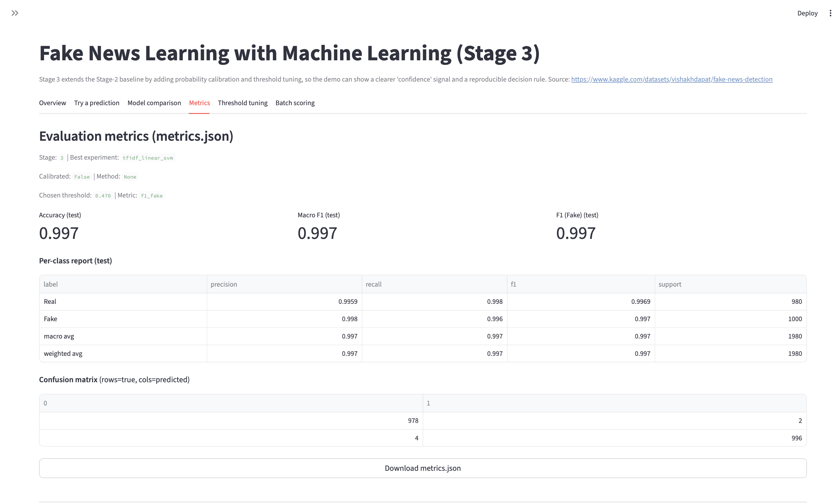Click the Evaluation metrics section heading
The height and width of the screenshot is (504, 839).
pyautogui.click(x=136, y=135)
